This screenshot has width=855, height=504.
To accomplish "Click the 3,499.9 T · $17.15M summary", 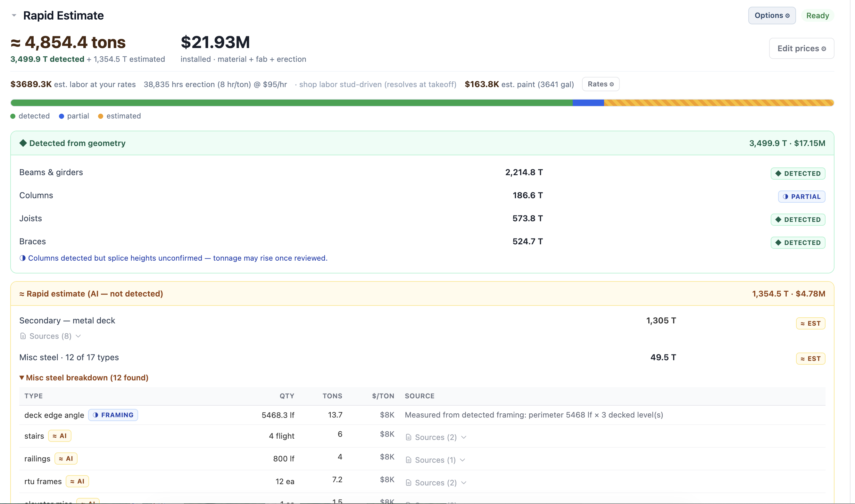I will tap(787, 143).
